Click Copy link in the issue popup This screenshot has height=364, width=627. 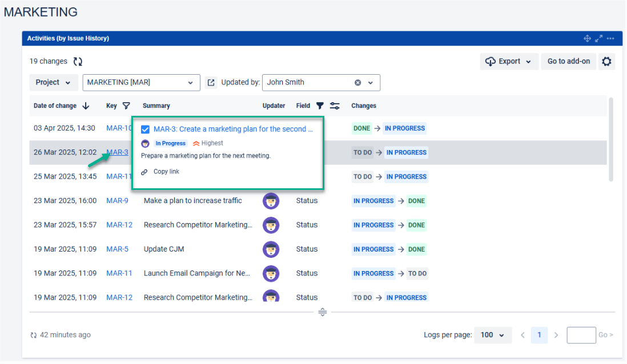point(166,172)
